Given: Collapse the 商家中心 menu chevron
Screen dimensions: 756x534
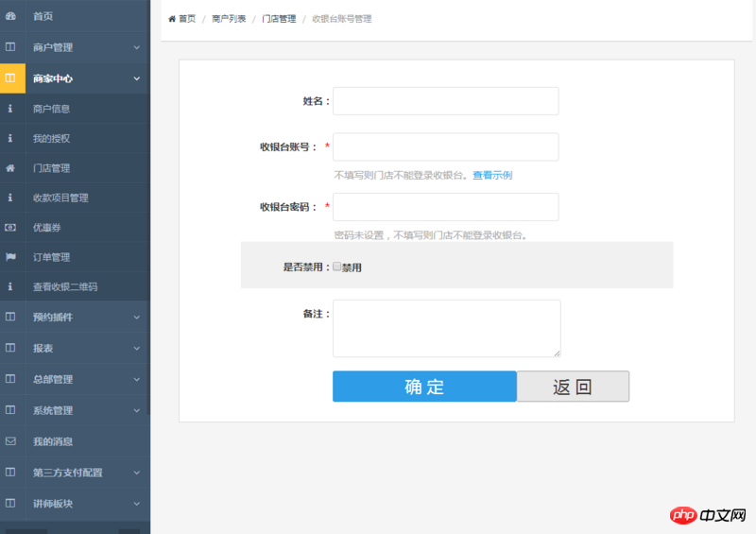Looking at the screenshot, I should pos(137,78).
